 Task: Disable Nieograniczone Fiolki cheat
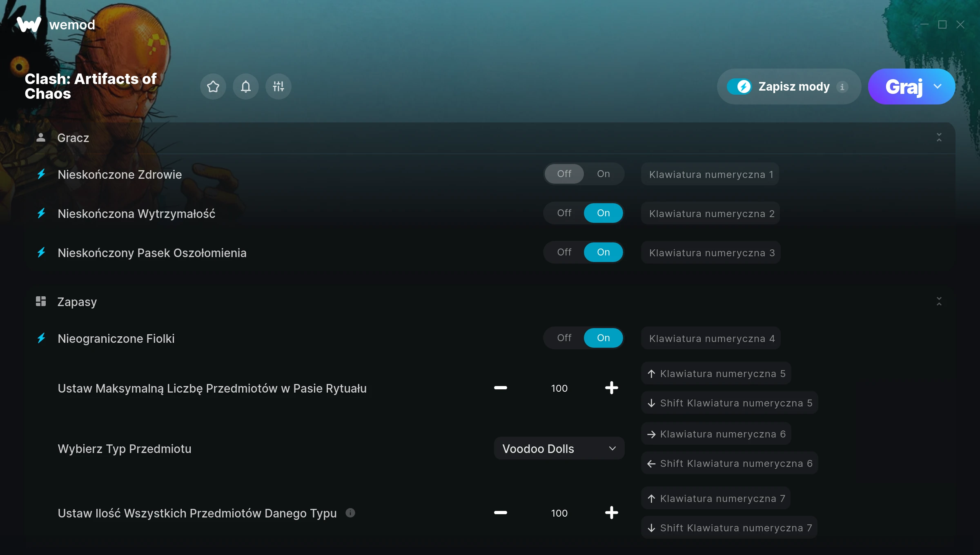point(564,338)
